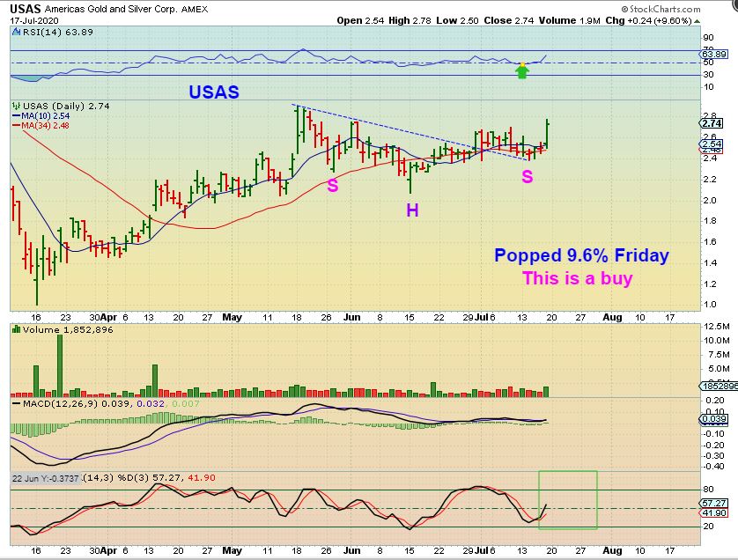Click the USAS (Daily) 2.74 legend label

tap(66, 107)
